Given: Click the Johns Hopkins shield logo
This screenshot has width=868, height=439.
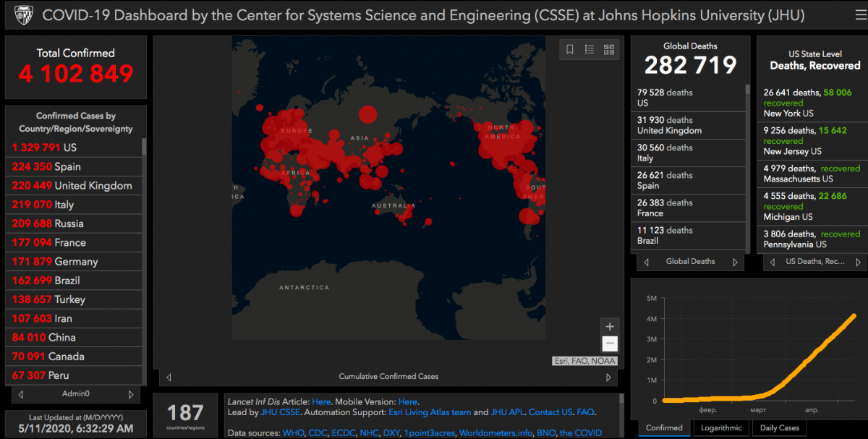Looking at the screenshot, I should point(24,15).
